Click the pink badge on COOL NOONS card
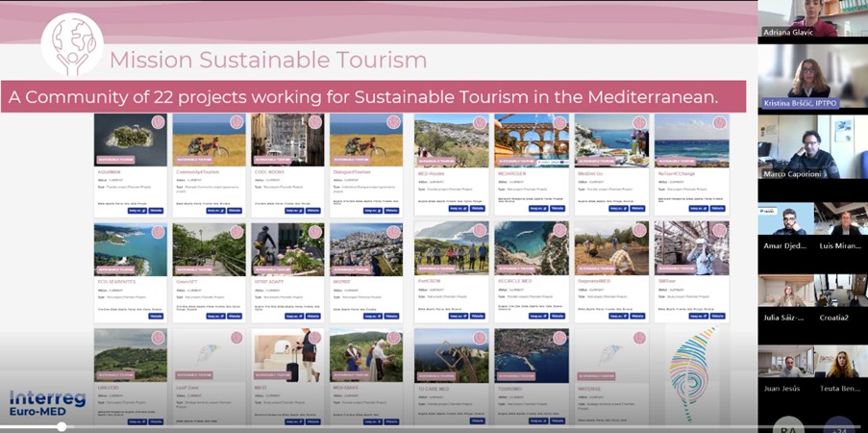Screen dimensions: 868x433 [314, 122]
